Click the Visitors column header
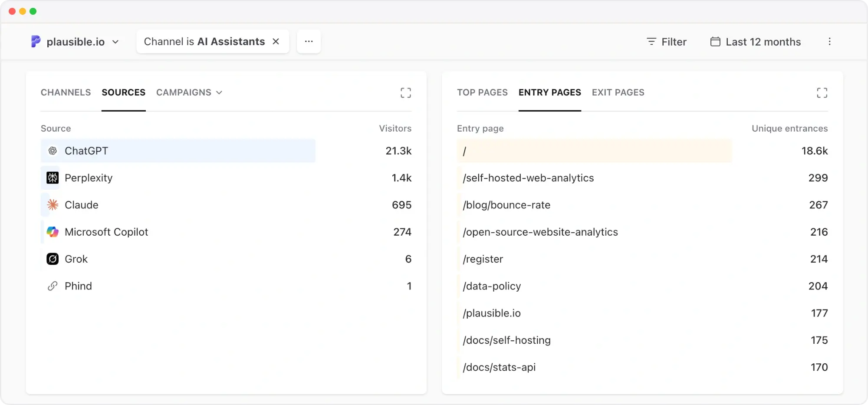This screenshot has height=405, width=868. pyautogui.click(x=395, y=128)
